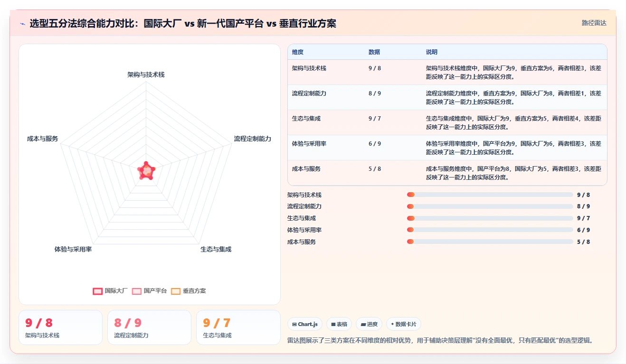The width and height of the screenshot is (626, 364).
Task: Click the 5 / 8 value in table
Action: 375,169
